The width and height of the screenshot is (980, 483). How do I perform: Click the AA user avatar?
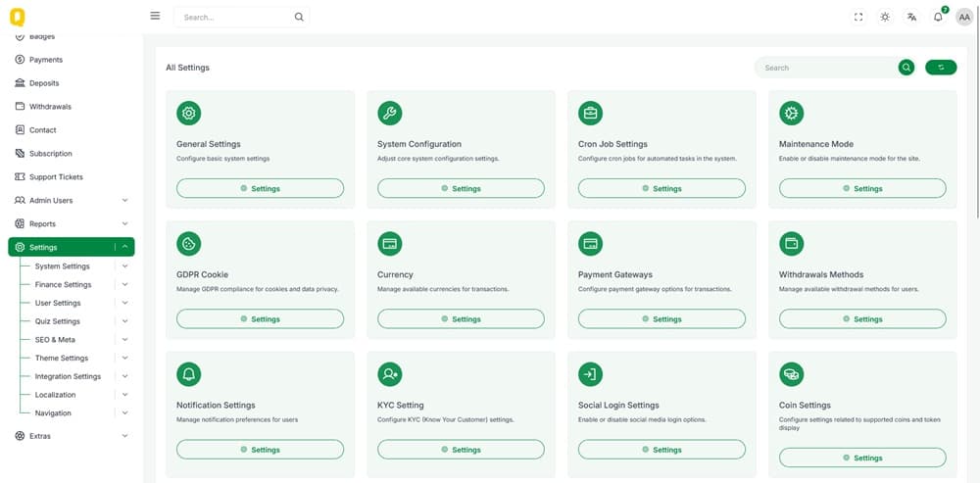(x=964, y=17)
